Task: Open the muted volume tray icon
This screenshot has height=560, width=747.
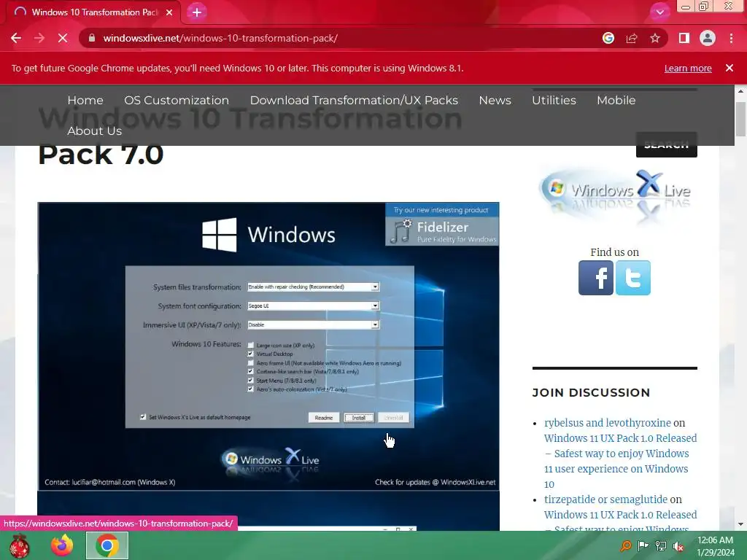Action: [678, 545]
